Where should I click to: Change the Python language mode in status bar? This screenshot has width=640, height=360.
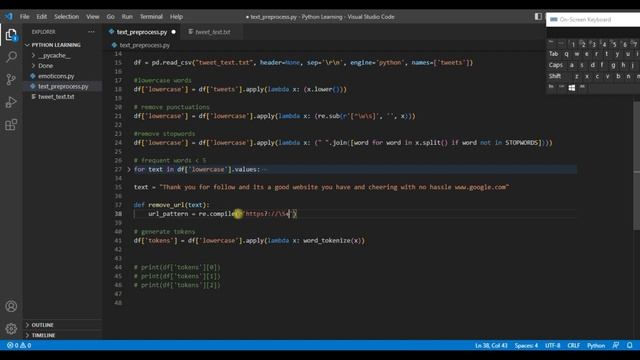[x=596, y=345]
